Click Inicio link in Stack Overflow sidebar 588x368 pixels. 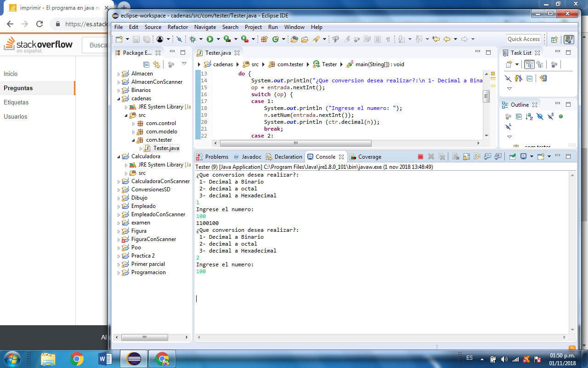pyautogui.click(x=11, y=74)
